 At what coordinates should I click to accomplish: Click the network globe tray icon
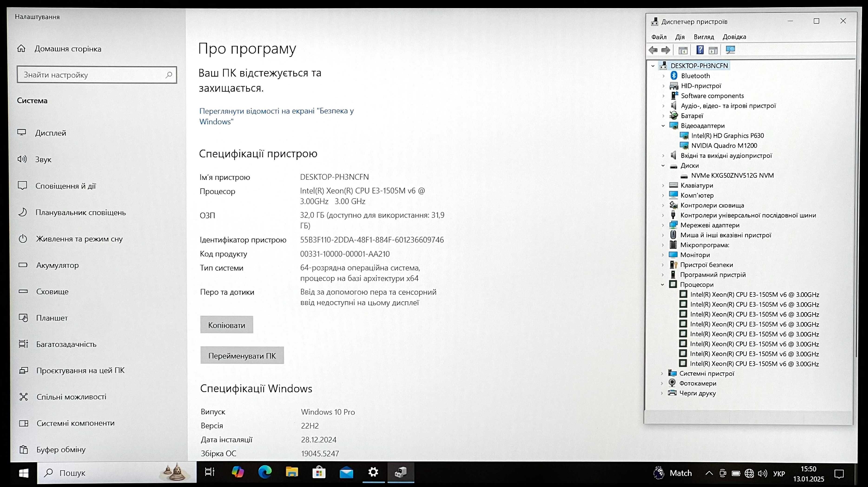[749, 474]
